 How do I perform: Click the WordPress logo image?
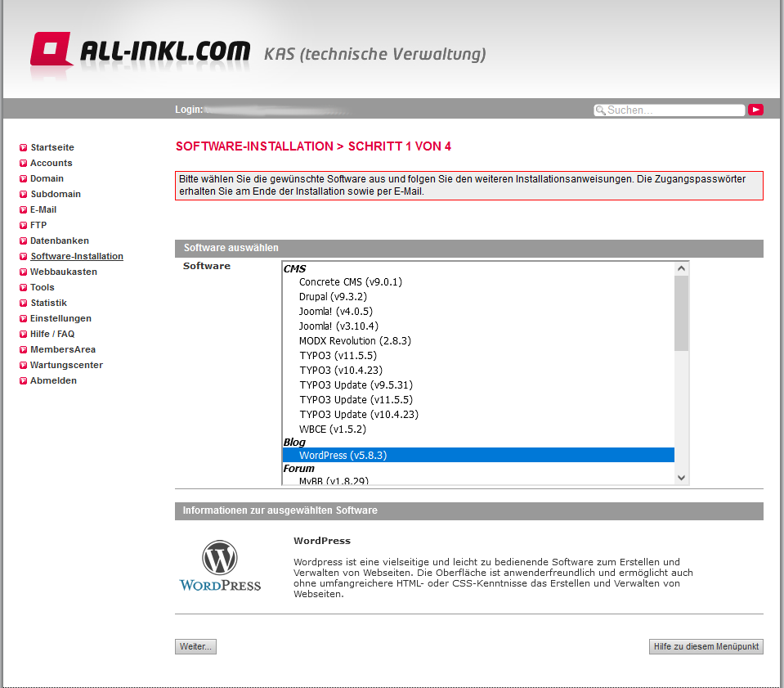(x=220, y=566)
